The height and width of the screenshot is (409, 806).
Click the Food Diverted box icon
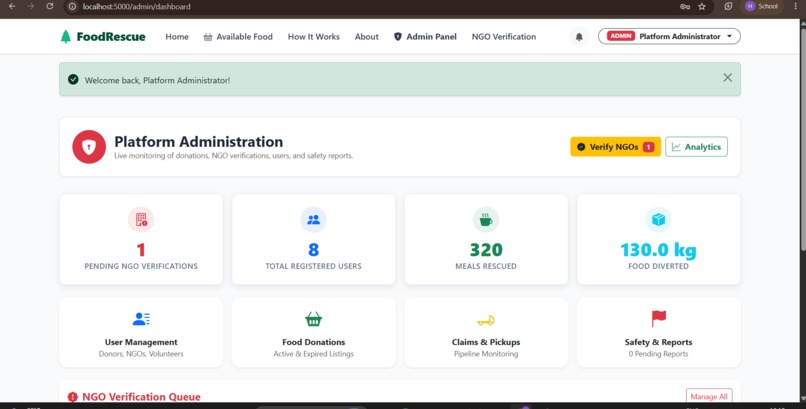[658, 220]
